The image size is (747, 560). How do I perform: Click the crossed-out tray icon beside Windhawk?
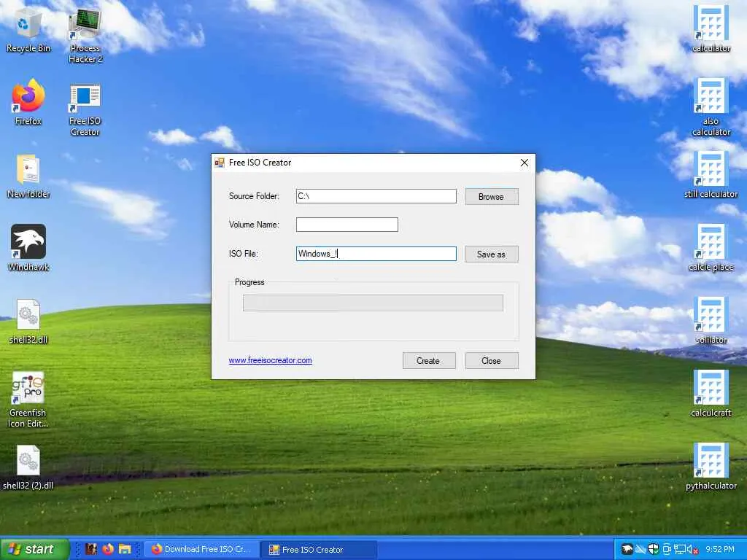pos(640,549)
